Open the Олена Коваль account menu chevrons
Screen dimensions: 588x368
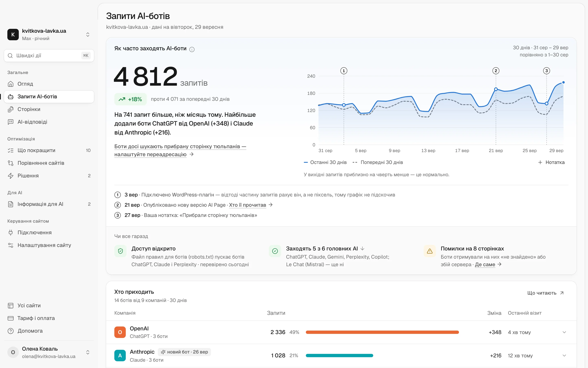click(88, 352)
